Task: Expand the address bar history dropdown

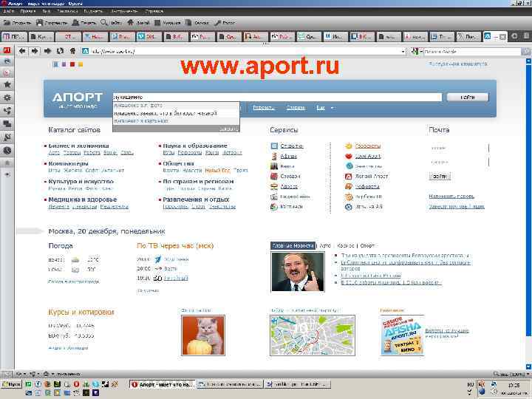Action: (403, 52)
